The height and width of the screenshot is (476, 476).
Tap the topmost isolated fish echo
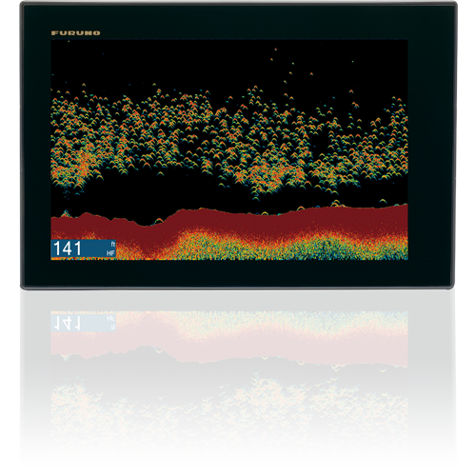[x=275, y=50]
